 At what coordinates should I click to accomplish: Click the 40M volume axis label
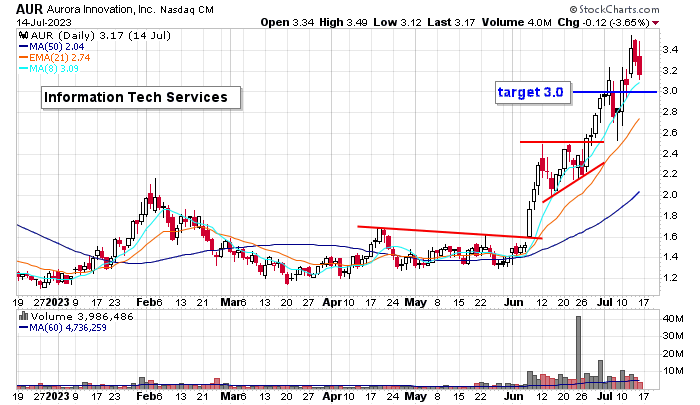(x=673, y=319)
